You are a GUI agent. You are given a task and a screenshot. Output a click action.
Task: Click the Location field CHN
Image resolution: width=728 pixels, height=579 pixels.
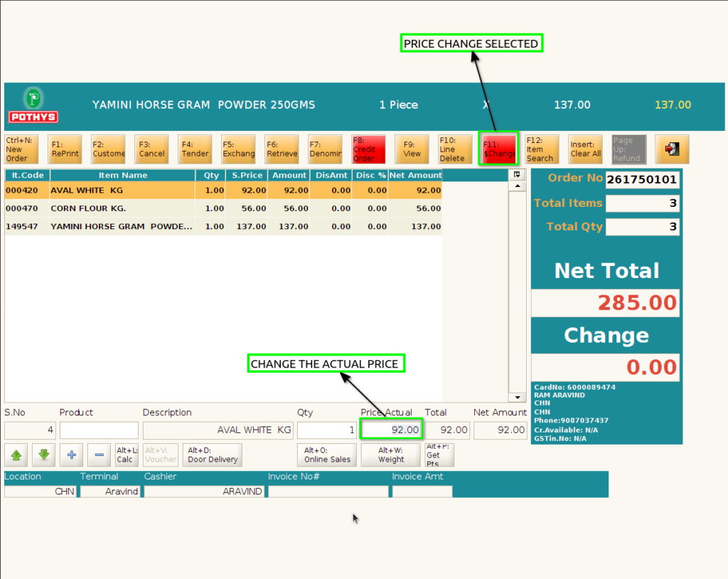(x=41, y=492)
